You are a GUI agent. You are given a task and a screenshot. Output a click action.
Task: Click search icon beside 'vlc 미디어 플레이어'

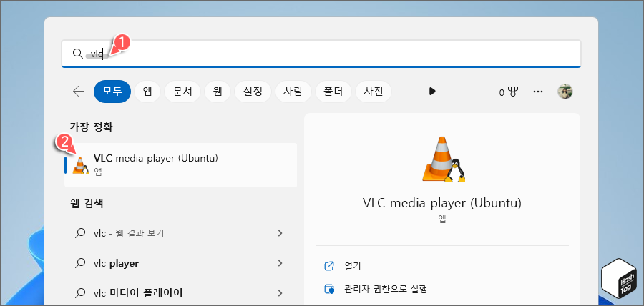(x=80, y=293)
